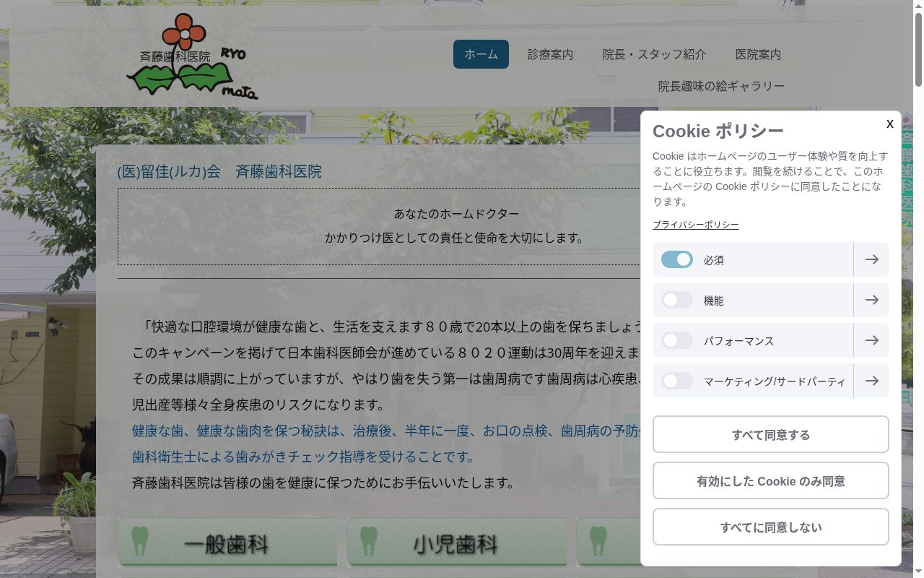Click line 斉藤歯科医院は皆様の歯を健康に保つためにお手伝いいたします。
The height and width of the screenshot is (578, 924).
coord(325,483)
